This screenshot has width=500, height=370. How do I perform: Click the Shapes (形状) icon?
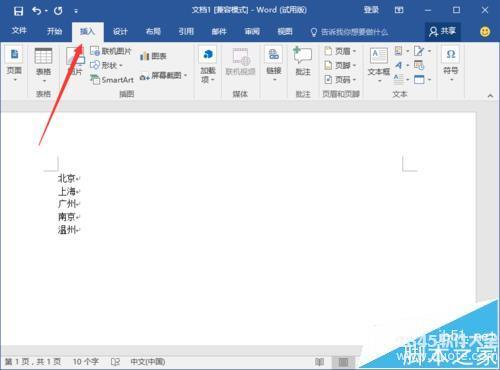[95, 65]
